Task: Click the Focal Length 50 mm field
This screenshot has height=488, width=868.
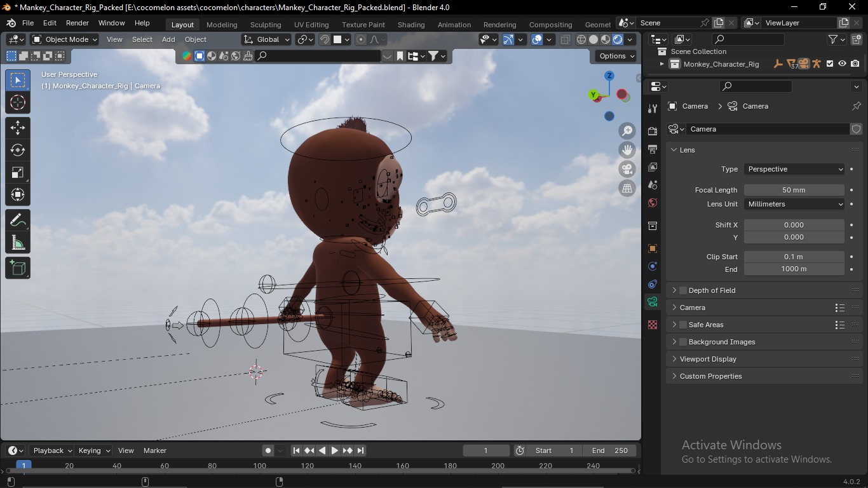Action: (794, 190)
